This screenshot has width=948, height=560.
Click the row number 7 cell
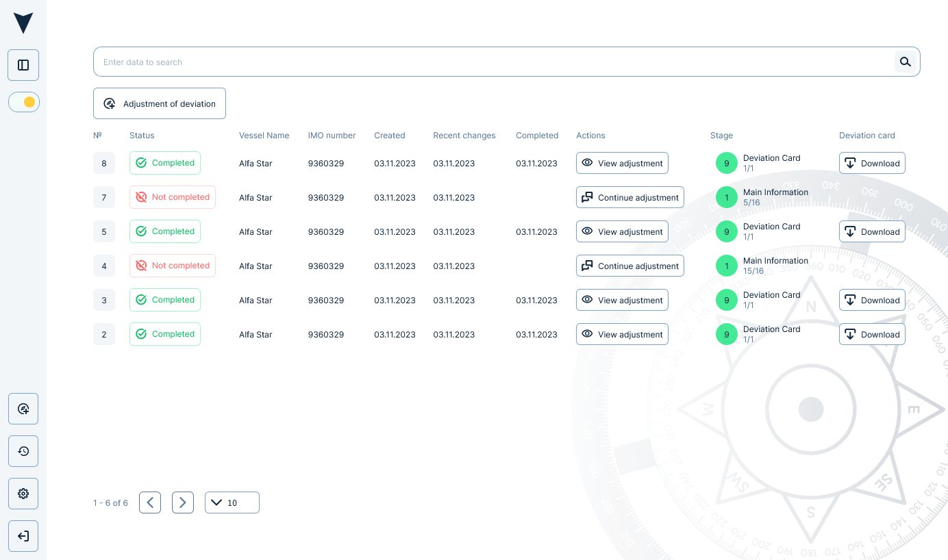point(104,197)
